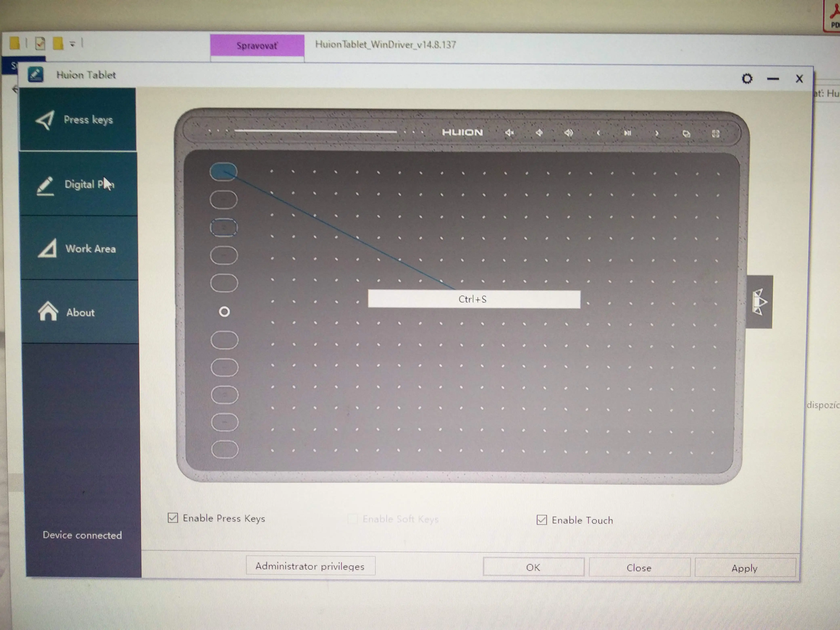Uncheck the Enable Touch checkbox
Screen dimensions: 840x630
pos(542,520)
